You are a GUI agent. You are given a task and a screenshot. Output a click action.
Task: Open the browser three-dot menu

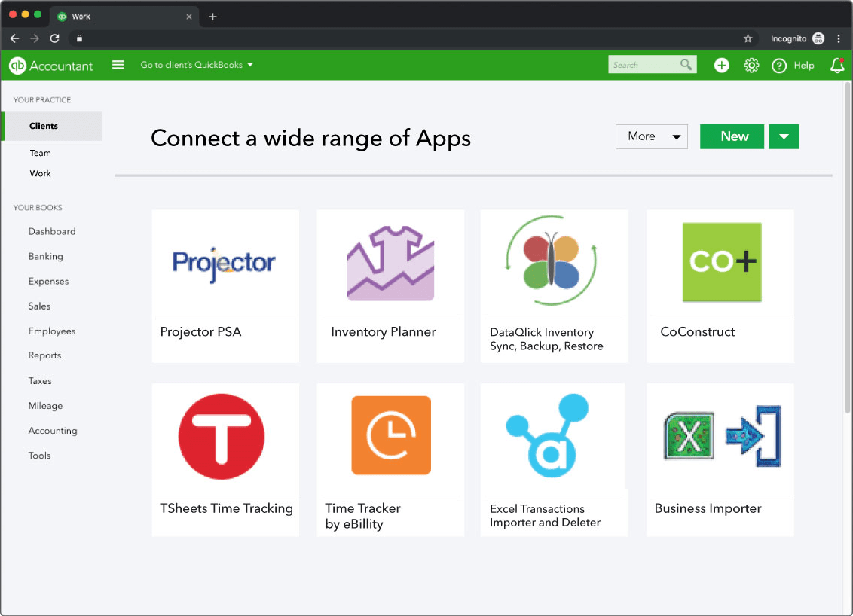coord(839,38)
